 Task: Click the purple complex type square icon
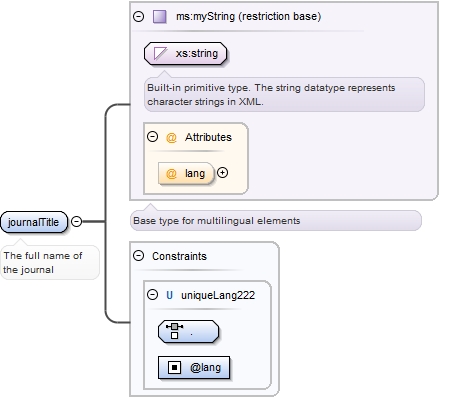(x=160, y=16)
